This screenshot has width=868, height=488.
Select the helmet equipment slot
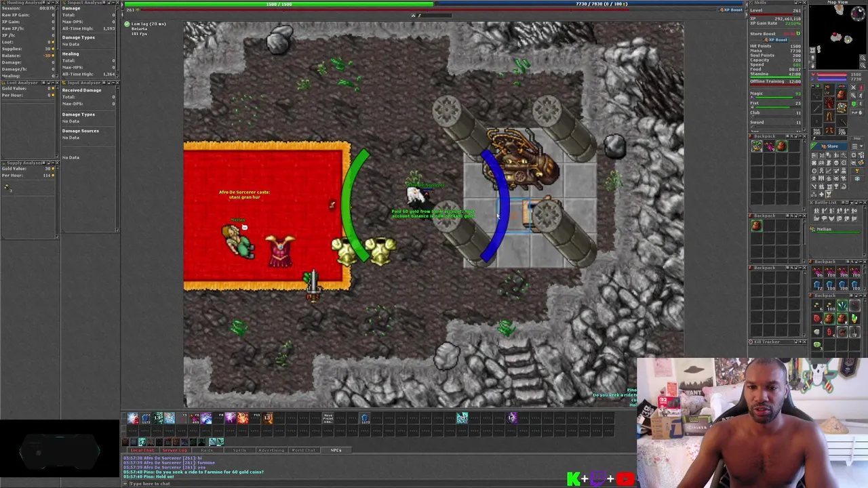[829, 89]
